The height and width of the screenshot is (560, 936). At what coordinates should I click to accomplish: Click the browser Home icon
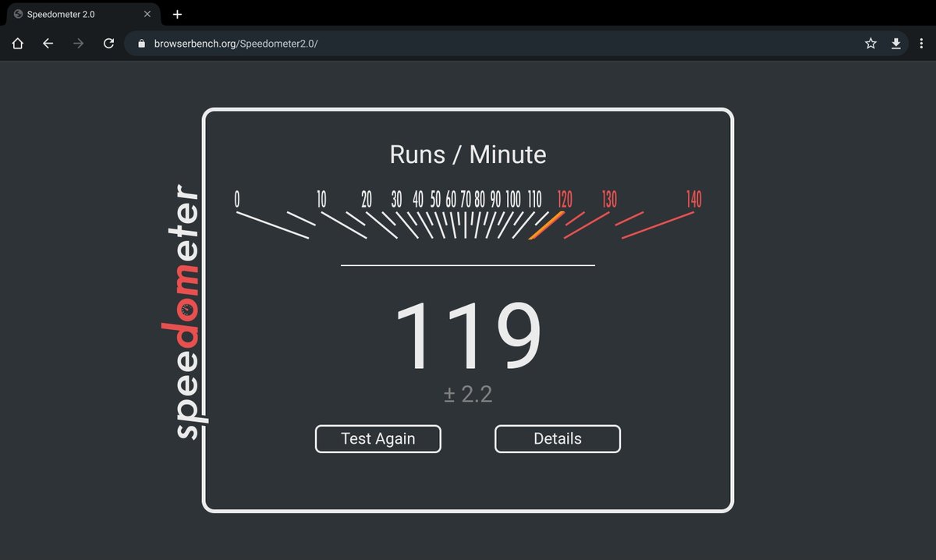18,44
